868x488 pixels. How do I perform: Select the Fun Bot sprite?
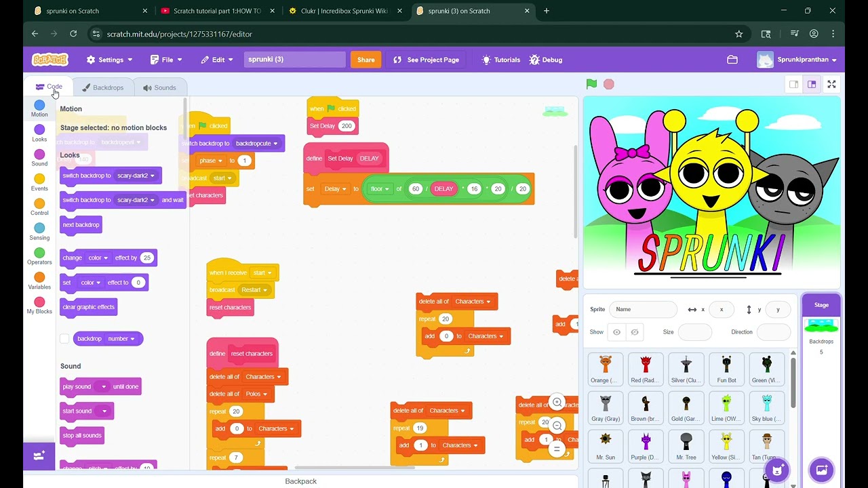[726, 369]
